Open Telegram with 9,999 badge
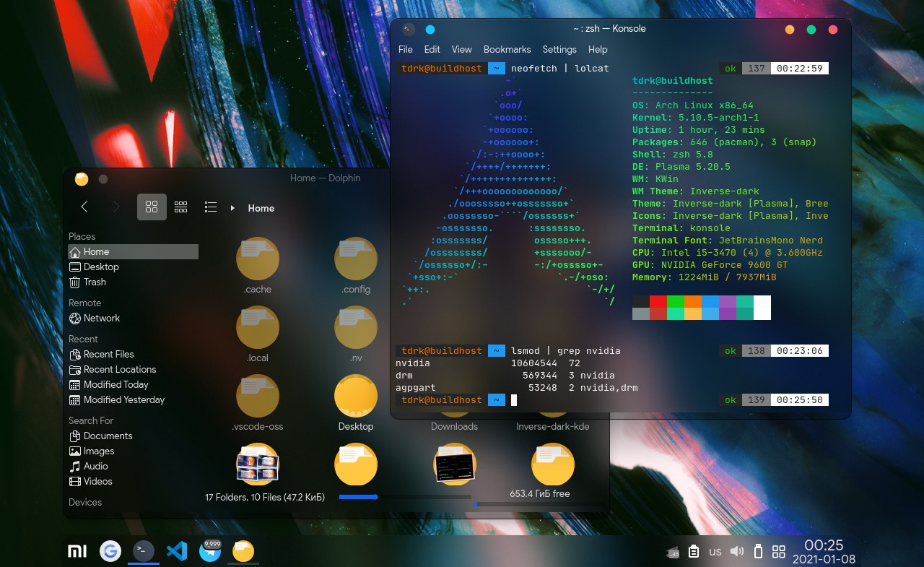This screenshot has width=924, height=567. (210, 551)
